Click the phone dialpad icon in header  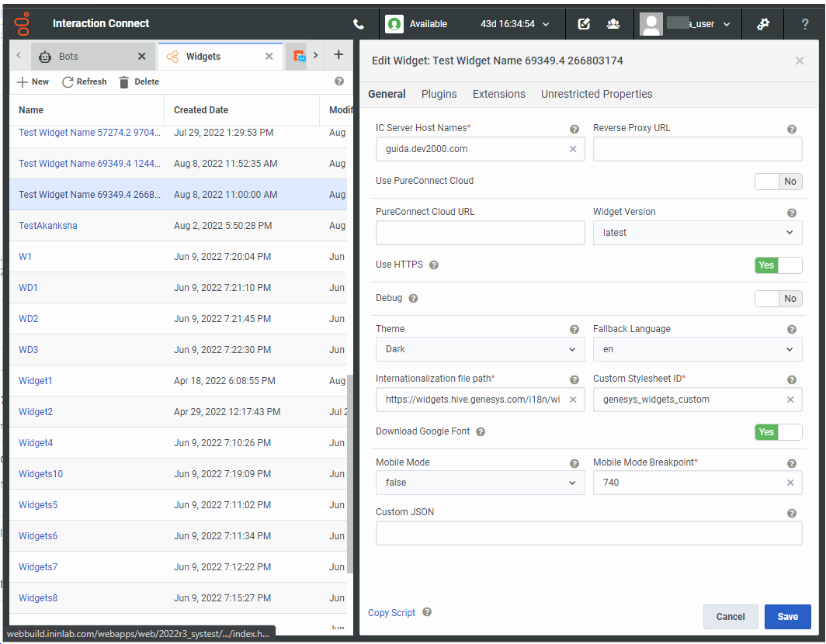point(358,24)
